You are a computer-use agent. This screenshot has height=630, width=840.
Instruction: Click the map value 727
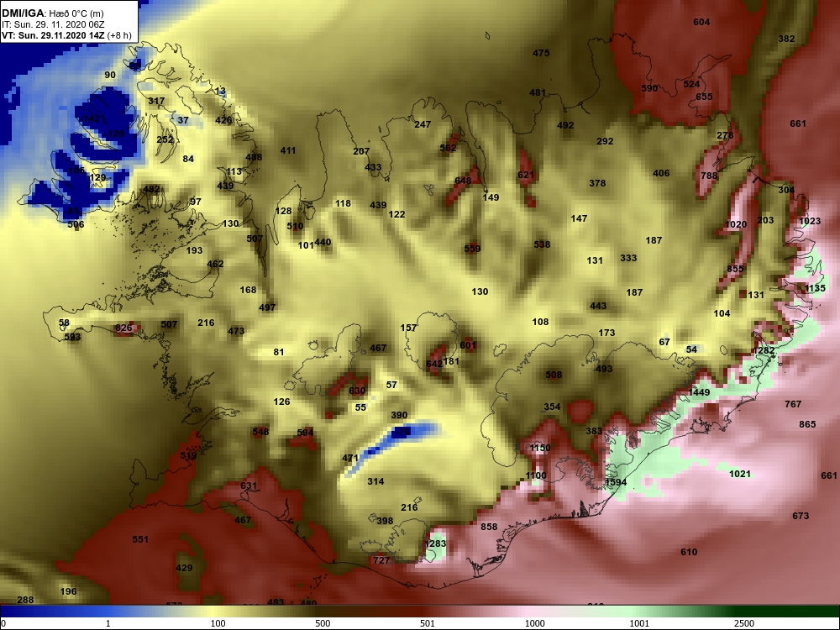click(x=381, y=560)
